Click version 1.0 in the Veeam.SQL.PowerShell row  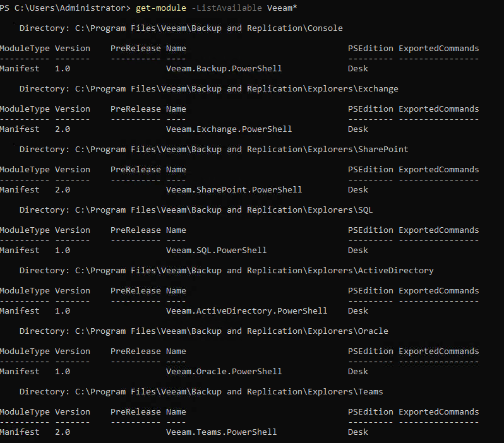point(63,251)
